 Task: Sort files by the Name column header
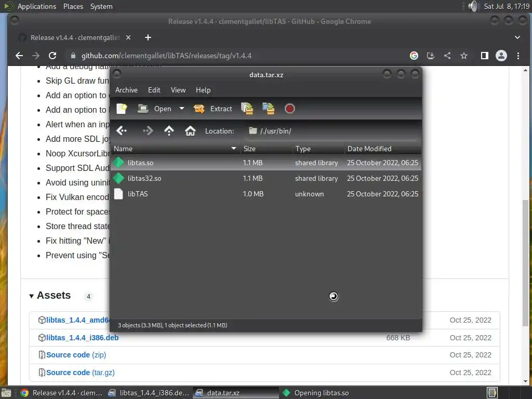pyautogui.click(x=175, y=149)
